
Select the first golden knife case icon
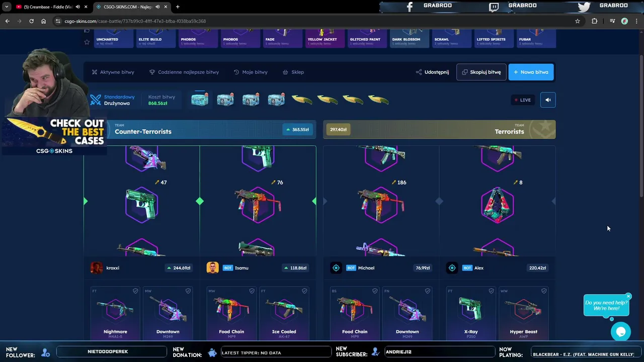(x=302, y=100)
